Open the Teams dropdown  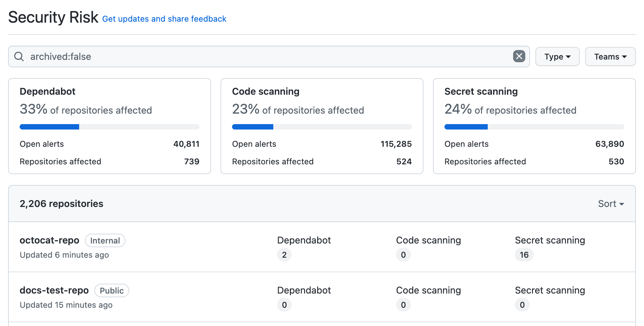pos(610,56)
